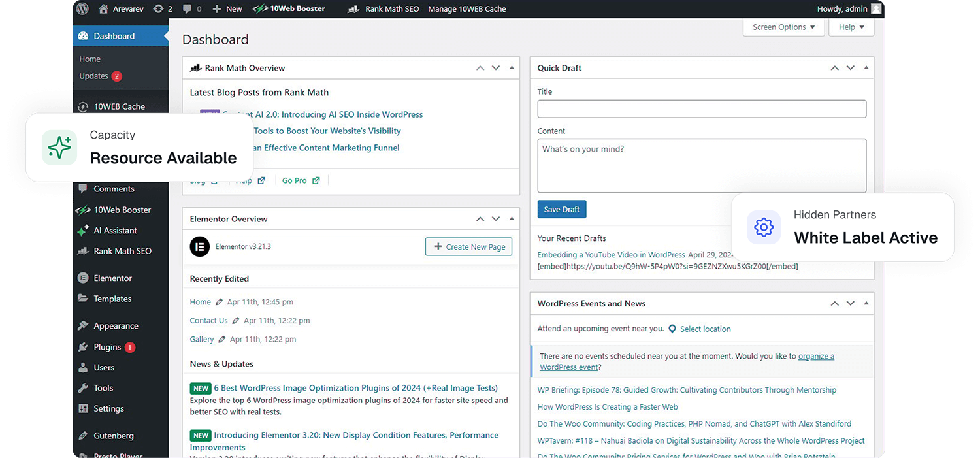Click the Comments sidebar icon
Screen dimensions: 980x458
(x=83, y=189)
